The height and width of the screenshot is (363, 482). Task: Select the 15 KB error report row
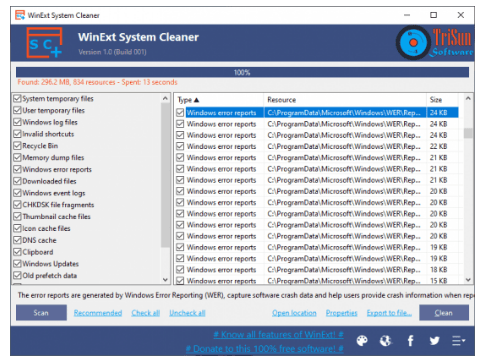(x=317, y=280)
